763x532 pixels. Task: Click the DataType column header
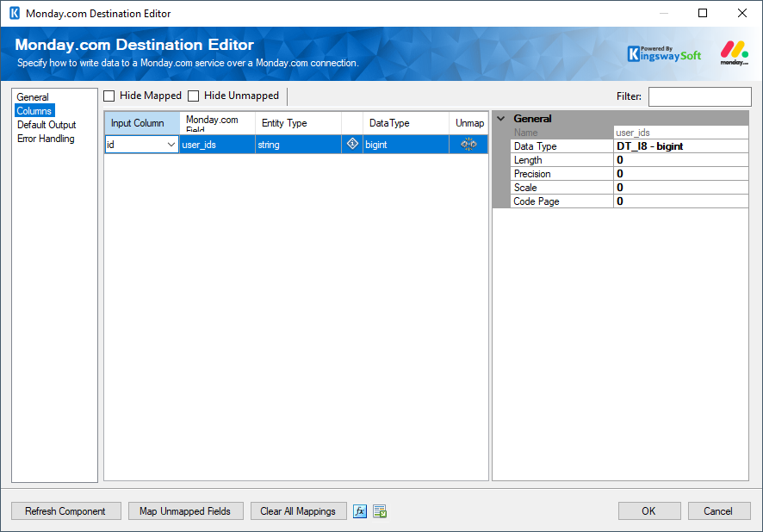coord(406,123)
